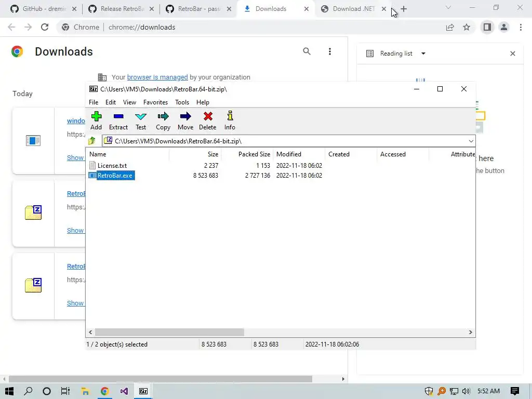532x399 pixels.
Task: Sort files by the Size column header
Action: coord(195,154)
